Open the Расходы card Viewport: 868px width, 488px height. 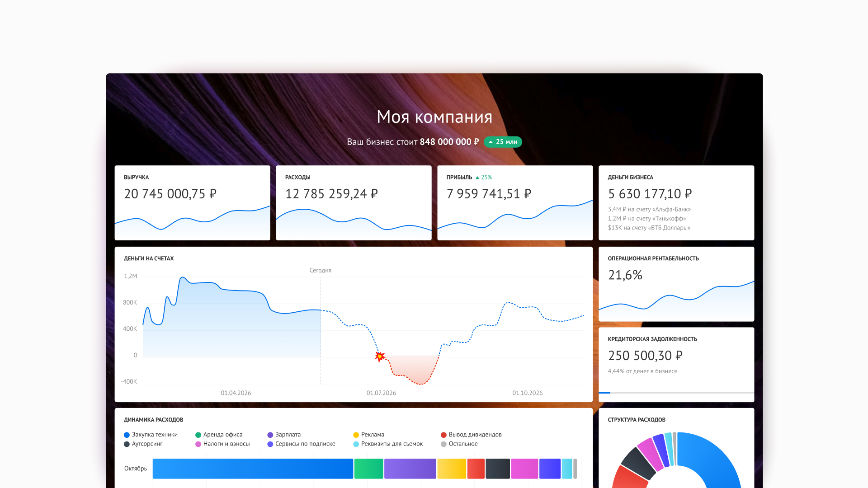pyautogui.click(x=354, y=203)
